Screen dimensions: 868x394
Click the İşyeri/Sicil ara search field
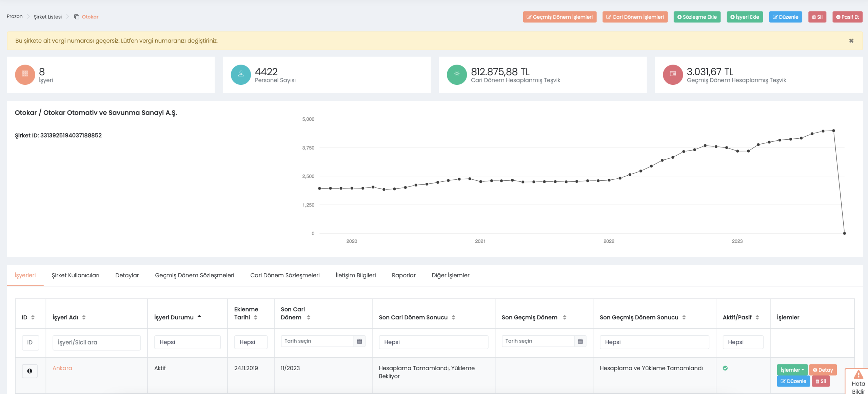click(x=97, y=342)
